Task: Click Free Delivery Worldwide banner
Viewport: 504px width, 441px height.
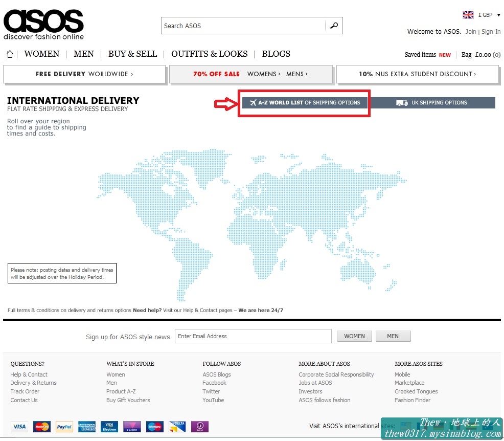Action: click(84, 74)
